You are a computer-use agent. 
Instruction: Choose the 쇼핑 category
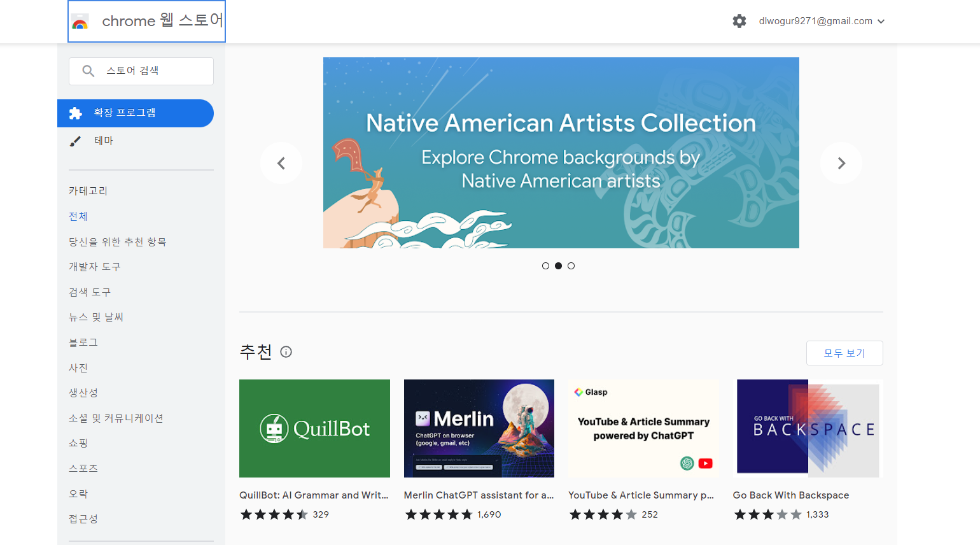click(78, 443)
